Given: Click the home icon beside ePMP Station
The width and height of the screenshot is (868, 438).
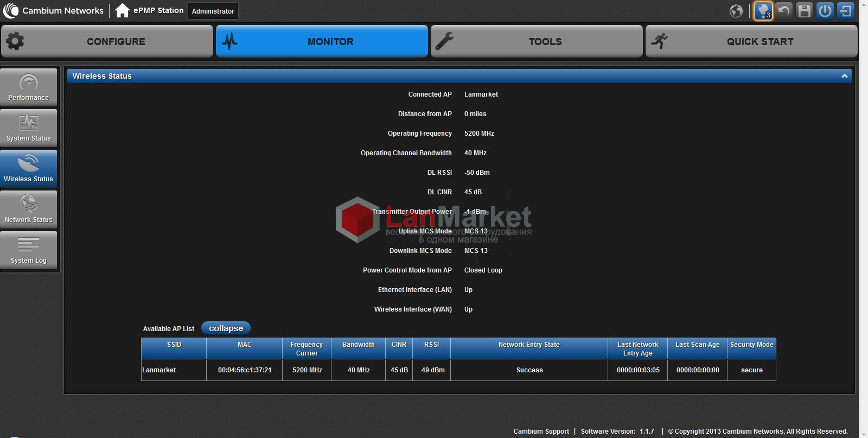Looking at the screenshot, I should pos(123,10).
